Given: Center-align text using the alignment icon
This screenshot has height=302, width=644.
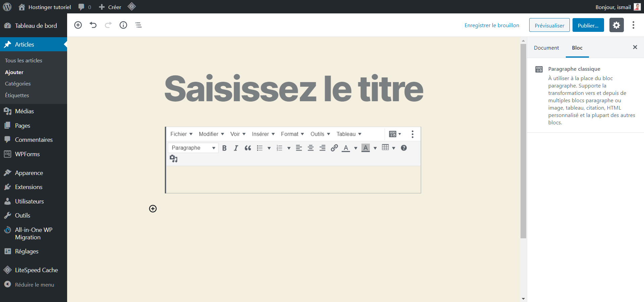Looking at the screenshot, I should [310, 148].
